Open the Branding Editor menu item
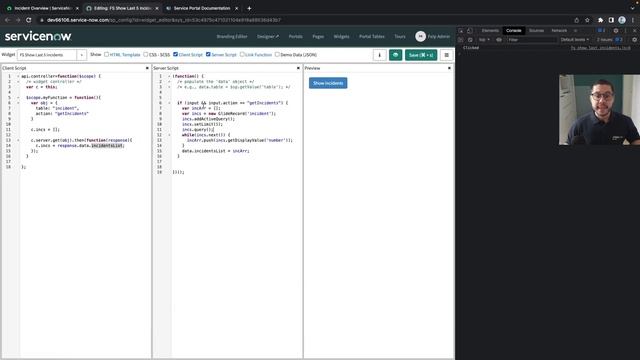This screenshot has height=360, width=640. tap(232, 36)
